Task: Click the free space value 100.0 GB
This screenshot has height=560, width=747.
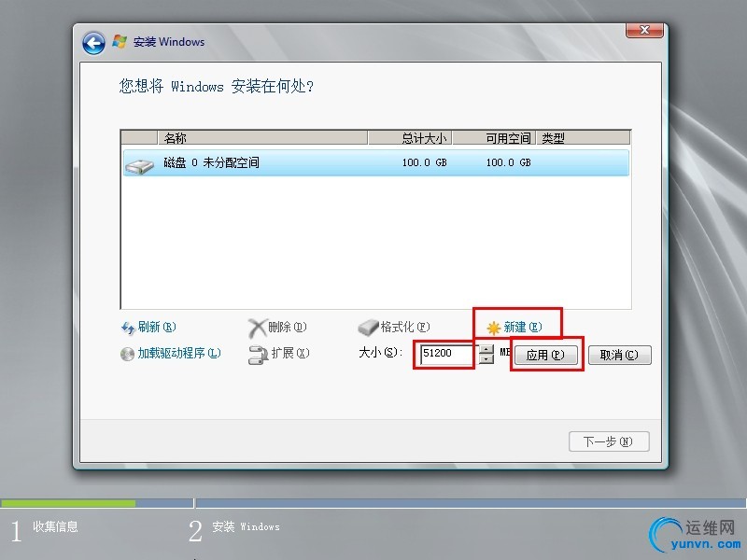Action: (x=508, y=162)
